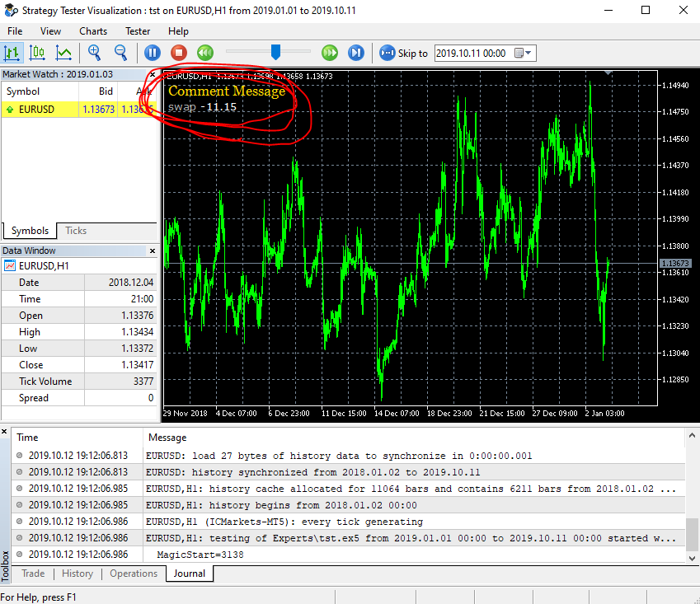This screenshot has height=604, width=700.
Task: Close the Data Window panel
Action: point(153,250)
